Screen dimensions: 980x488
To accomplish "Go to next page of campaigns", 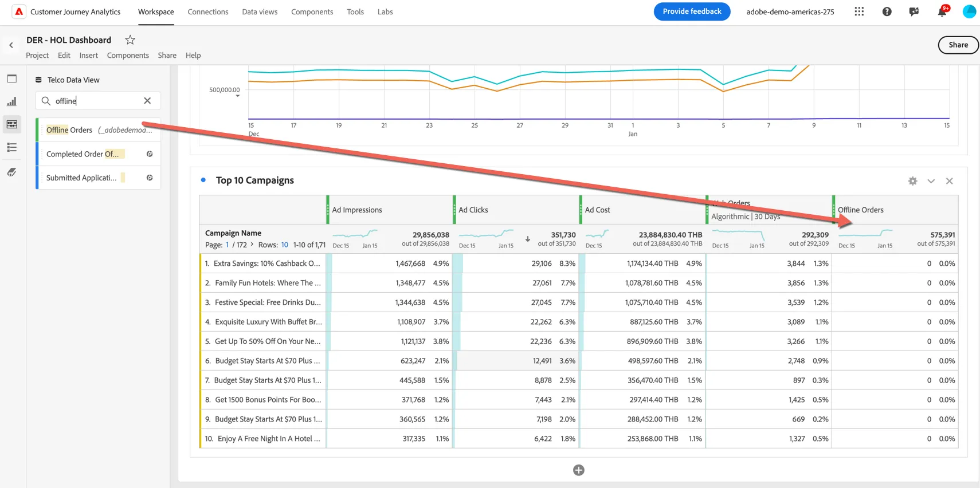I will 252,245.
